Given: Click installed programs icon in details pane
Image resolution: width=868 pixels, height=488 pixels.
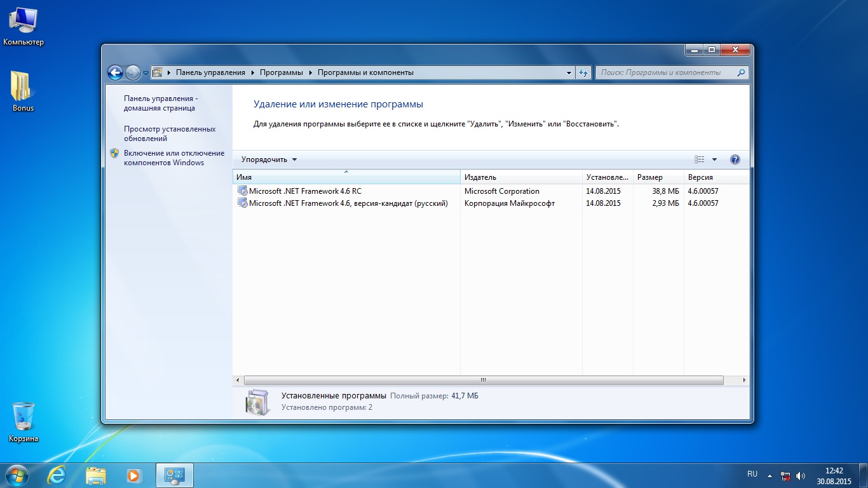Looking at the screenshot, I should (257, 402).
